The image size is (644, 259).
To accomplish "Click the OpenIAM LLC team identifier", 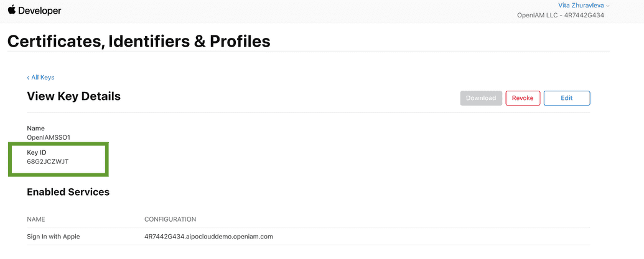I will click(x=561, y=15).
